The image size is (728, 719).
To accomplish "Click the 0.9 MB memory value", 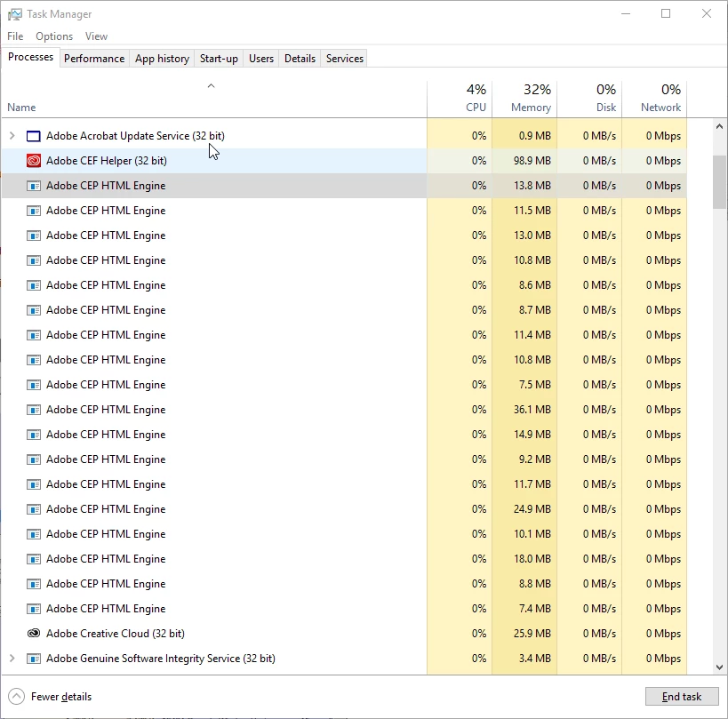I will (x=535, y=136).
